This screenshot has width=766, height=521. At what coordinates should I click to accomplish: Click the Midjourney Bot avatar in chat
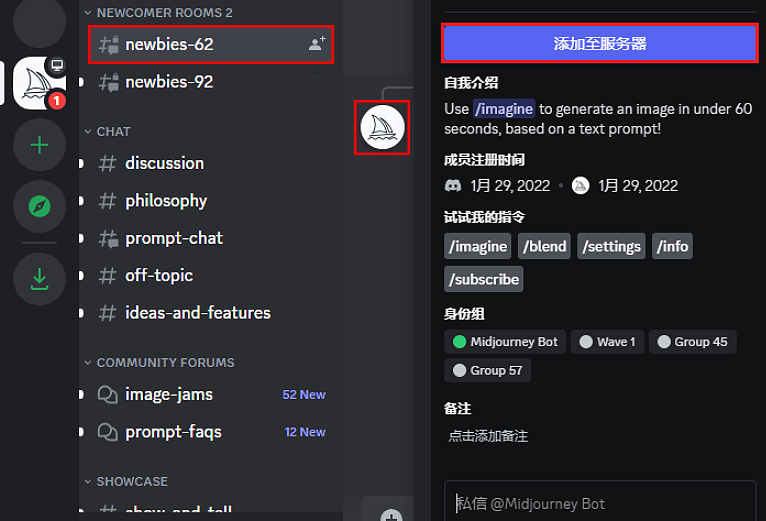(382, 128)
